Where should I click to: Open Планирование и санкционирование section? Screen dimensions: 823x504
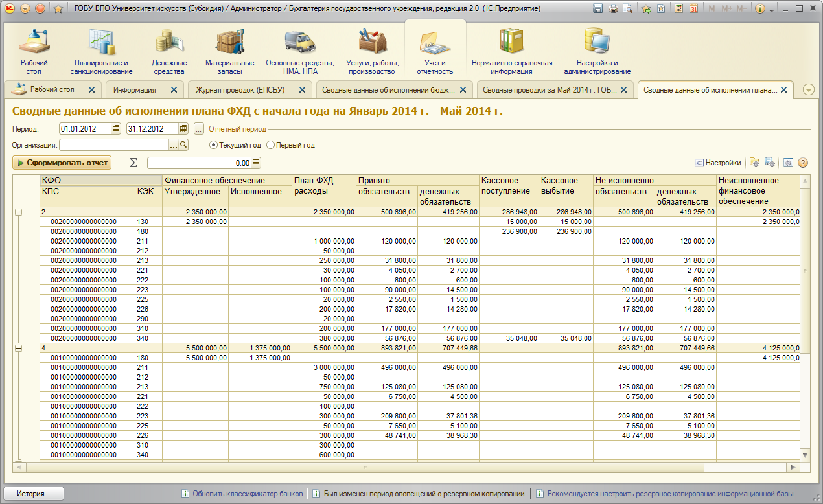pos(102,52)
